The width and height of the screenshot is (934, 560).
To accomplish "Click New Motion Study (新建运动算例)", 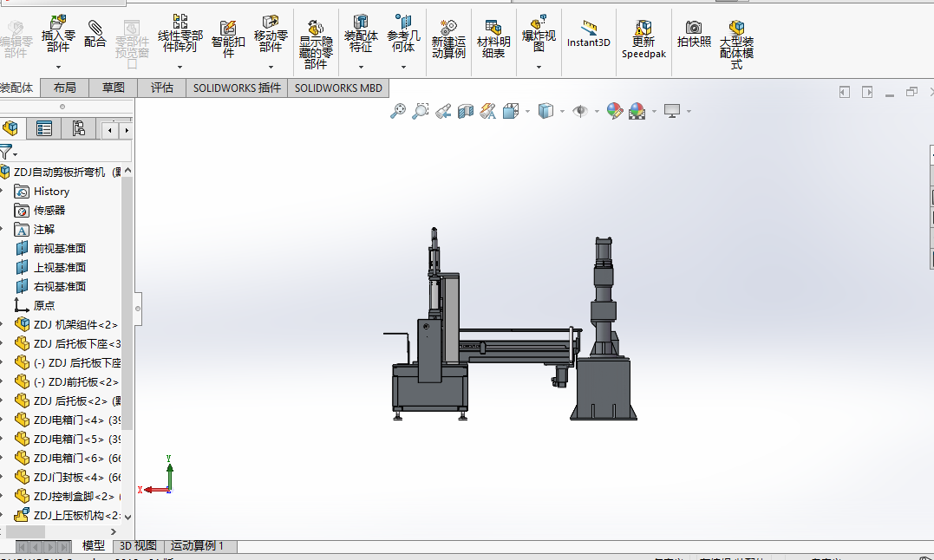I will [448, 39].
